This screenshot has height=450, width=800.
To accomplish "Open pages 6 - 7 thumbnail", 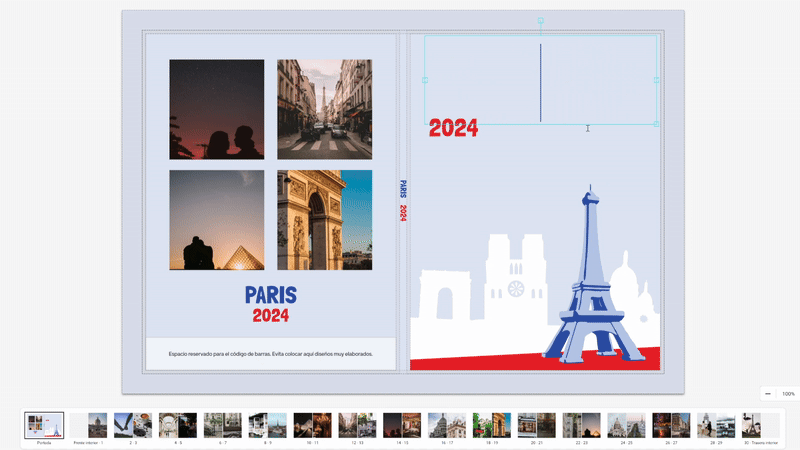I will 223,426.
